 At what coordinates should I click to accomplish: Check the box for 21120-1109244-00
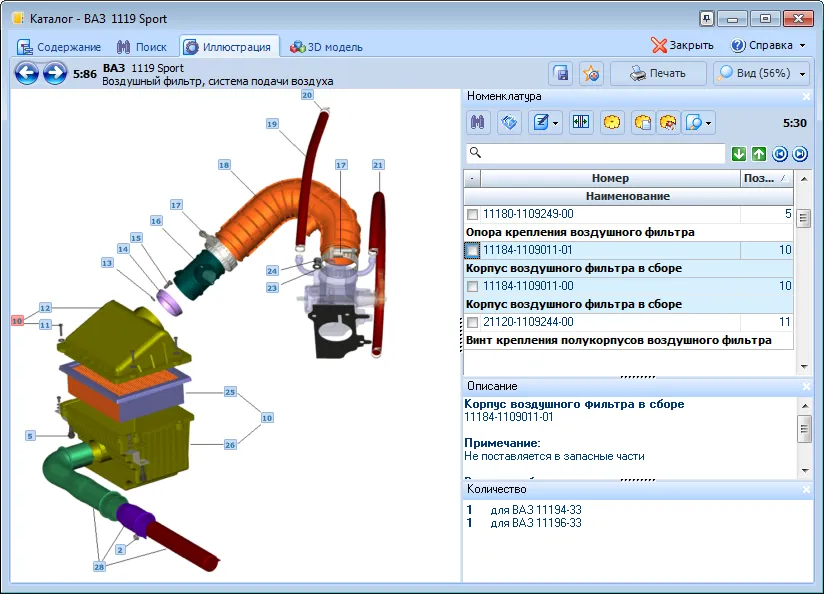click(472, 322)
